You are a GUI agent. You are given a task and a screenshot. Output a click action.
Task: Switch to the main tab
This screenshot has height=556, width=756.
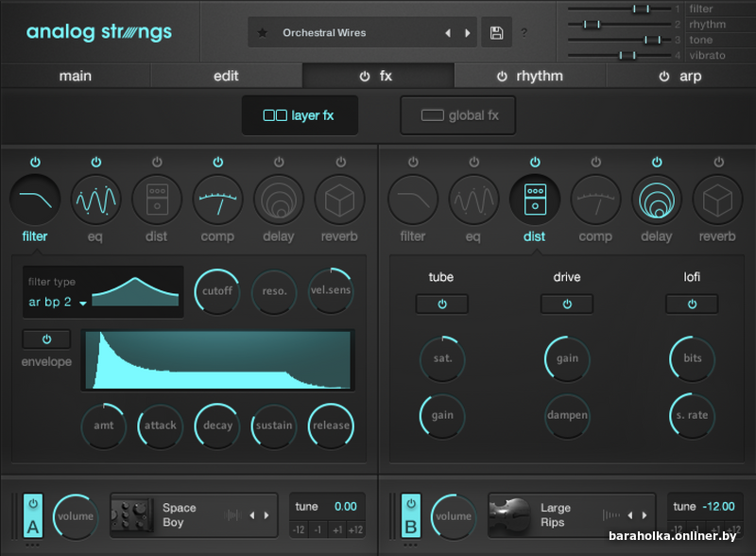click(x=76, y=76)
